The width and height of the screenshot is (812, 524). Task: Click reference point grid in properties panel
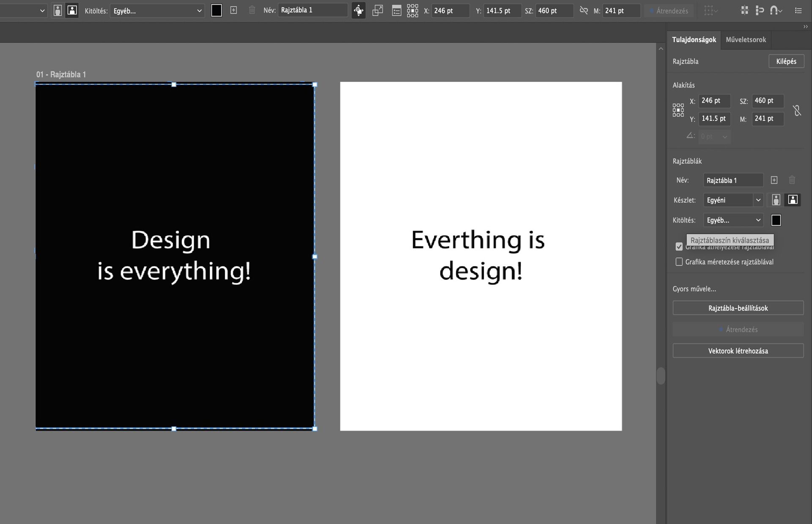pyautogui.click(x=678, y=110)
